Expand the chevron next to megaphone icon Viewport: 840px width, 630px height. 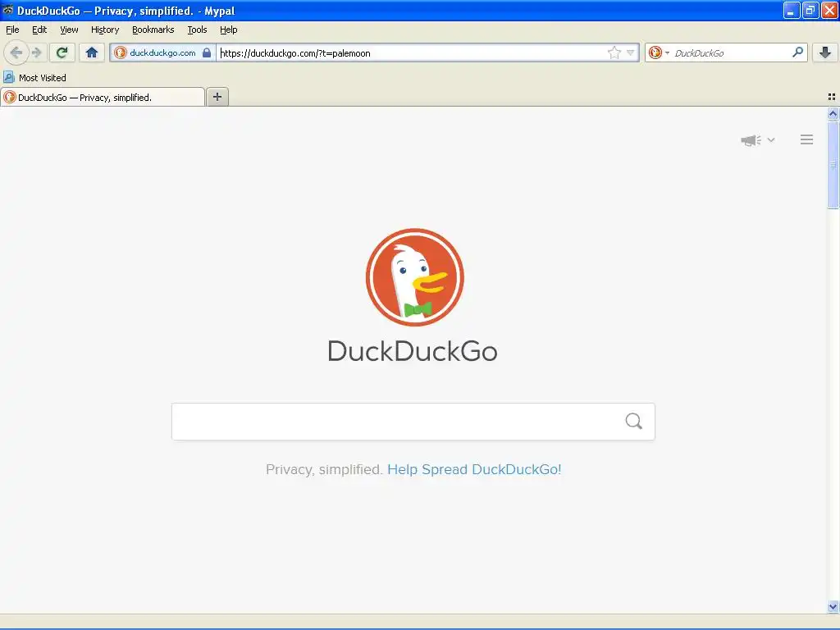[x=771, y=139]
